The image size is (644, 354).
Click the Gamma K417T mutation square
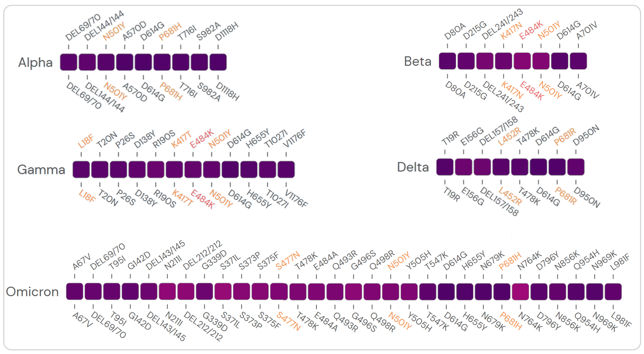click(x=174, y=169)
